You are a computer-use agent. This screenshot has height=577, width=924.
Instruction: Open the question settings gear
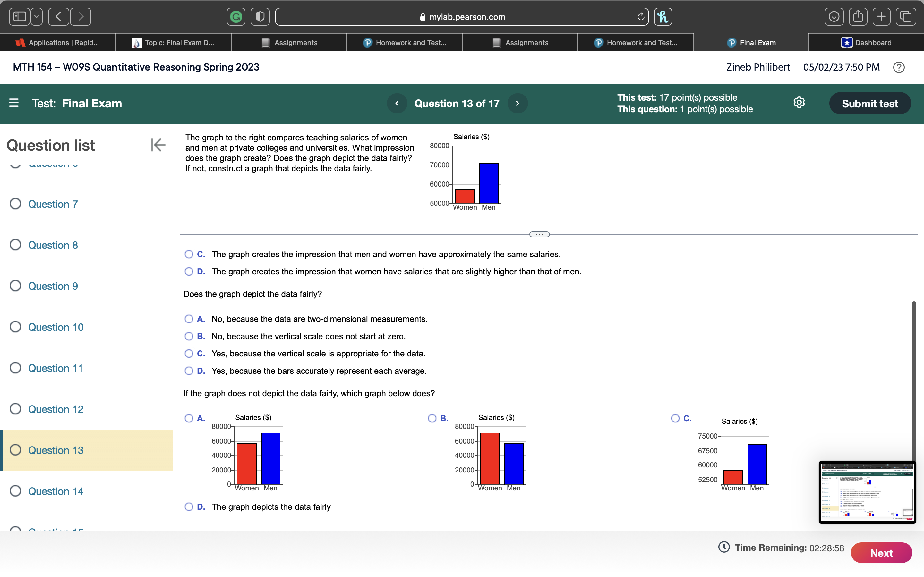pyautogui.click(x=799, y=103)
